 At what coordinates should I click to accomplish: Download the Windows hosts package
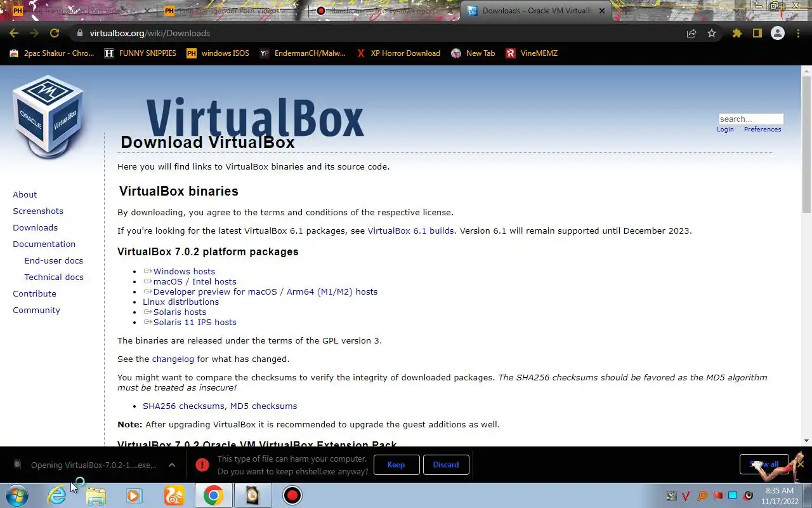click(x=184, y=271)
